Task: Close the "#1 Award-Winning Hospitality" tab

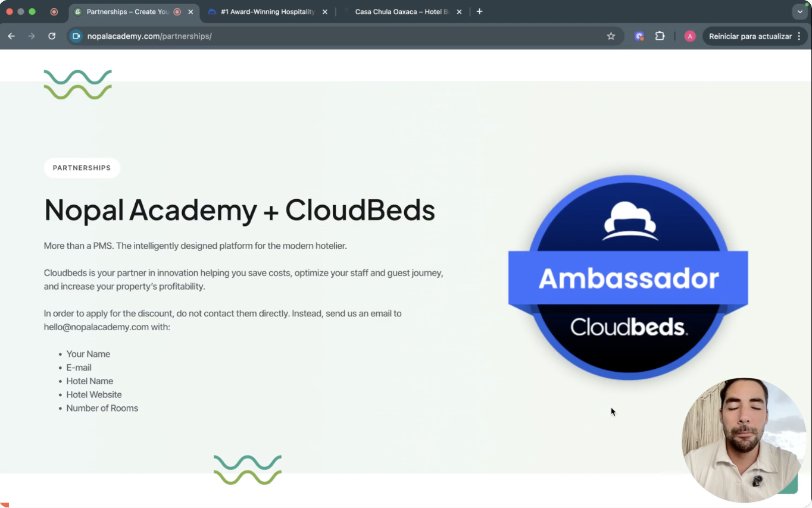Action: 324,12
